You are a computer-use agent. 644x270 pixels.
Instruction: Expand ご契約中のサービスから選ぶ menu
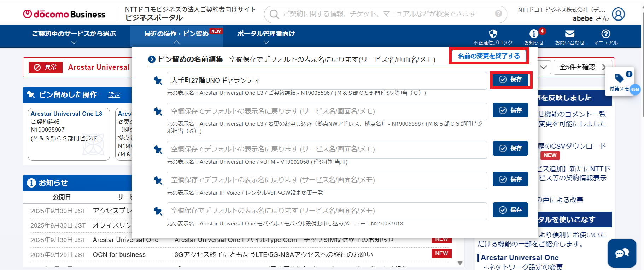[74, 37]
